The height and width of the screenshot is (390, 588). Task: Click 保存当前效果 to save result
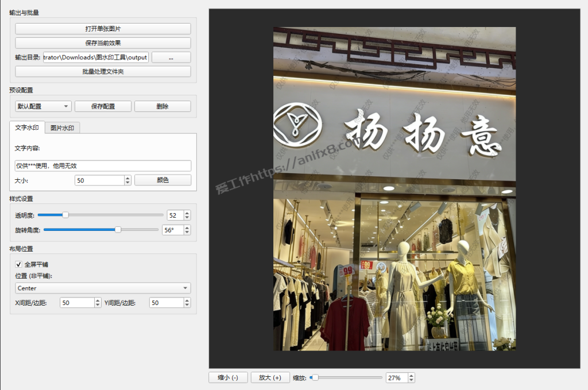click(x=103, y=43)
